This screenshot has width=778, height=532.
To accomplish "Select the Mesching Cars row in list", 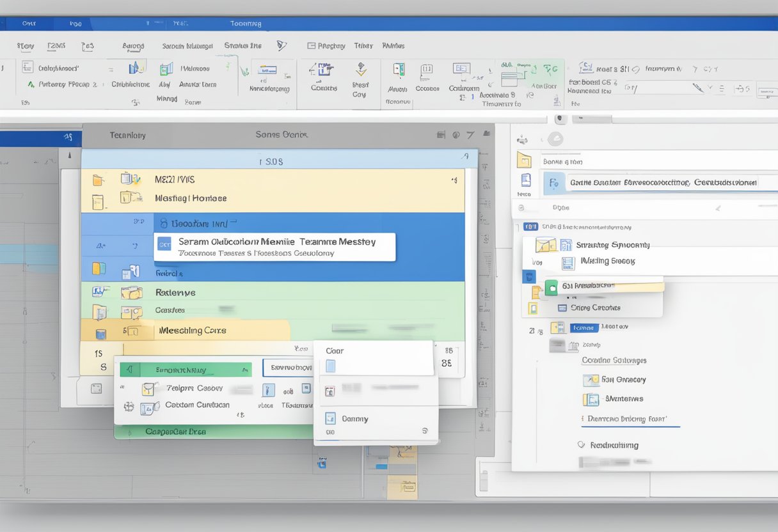I will tap(193, 331).
